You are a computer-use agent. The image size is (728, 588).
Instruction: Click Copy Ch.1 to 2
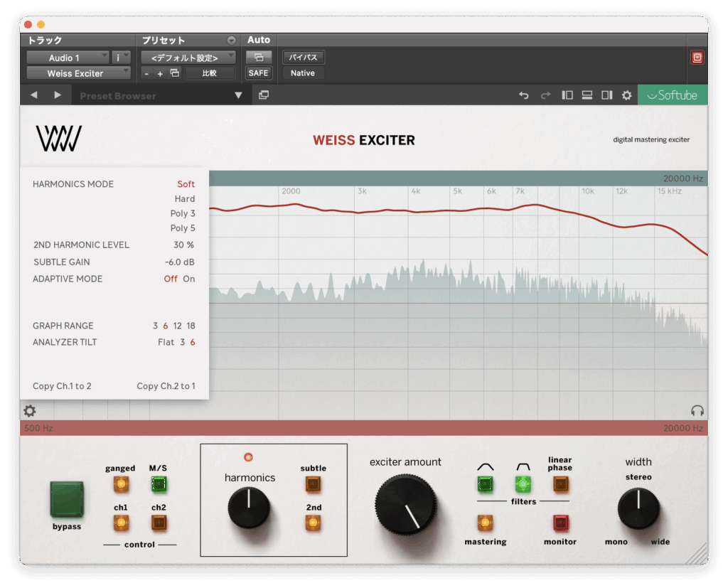click(x=62, y=386)
